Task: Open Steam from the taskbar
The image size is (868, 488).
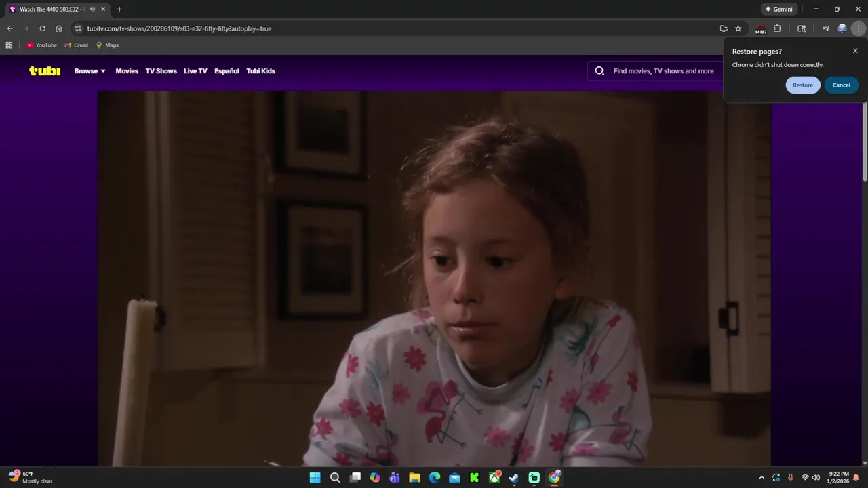Action: click(x=514, y=477)
